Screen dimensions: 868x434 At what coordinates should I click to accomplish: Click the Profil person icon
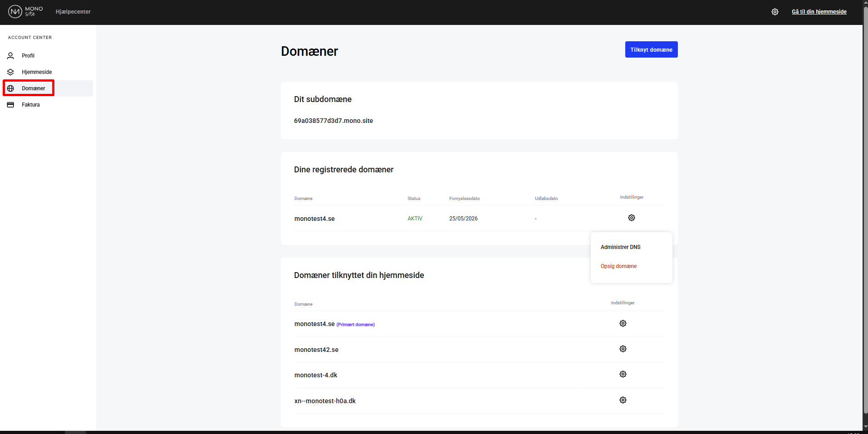[x=10, y=56]
